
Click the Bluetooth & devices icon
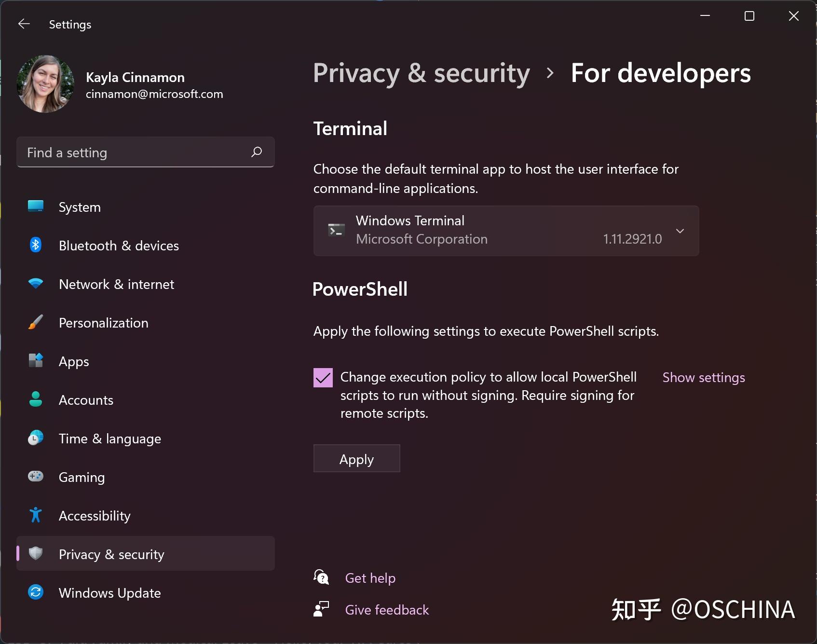click(35, 245)
